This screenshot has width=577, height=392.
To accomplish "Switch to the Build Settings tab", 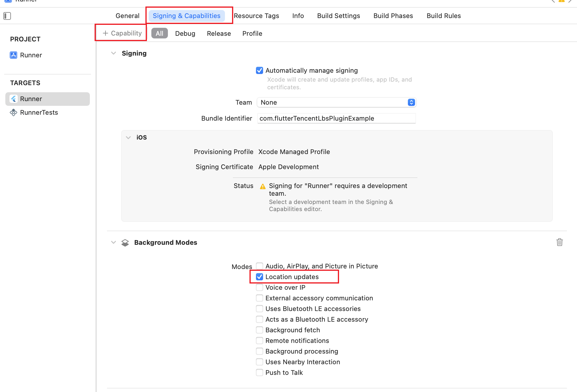I will coord(338,16).
